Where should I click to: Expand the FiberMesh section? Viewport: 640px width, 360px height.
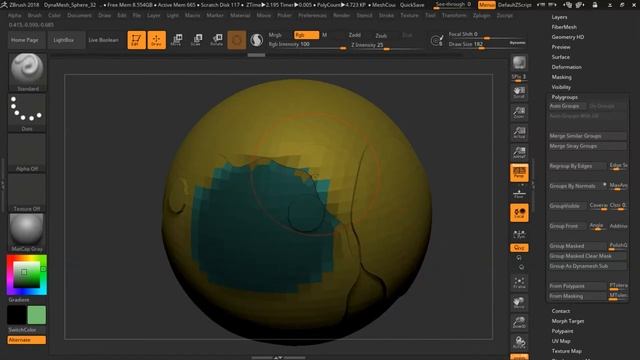coord(564,27)
